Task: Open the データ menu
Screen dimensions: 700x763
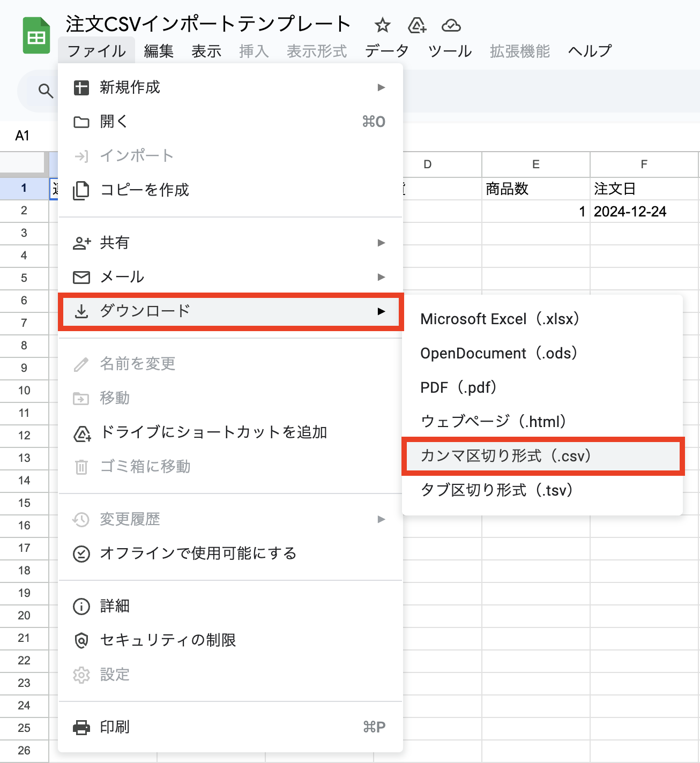Action: coord(386,51)
